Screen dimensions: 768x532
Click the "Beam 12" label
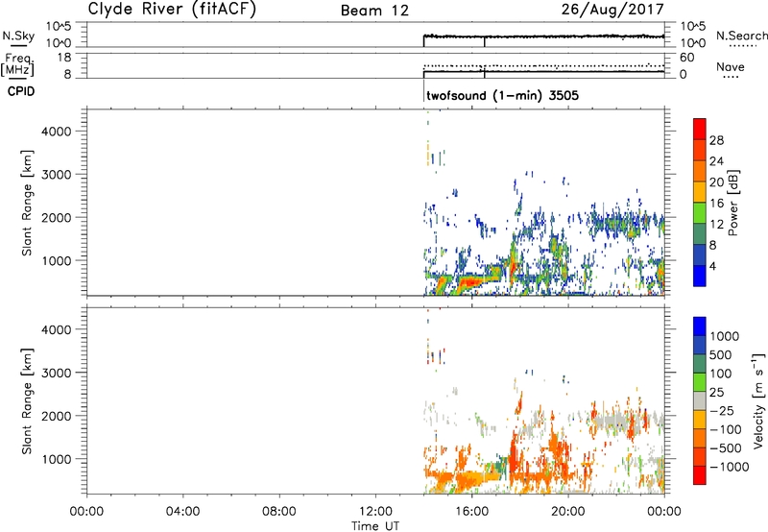374,11
